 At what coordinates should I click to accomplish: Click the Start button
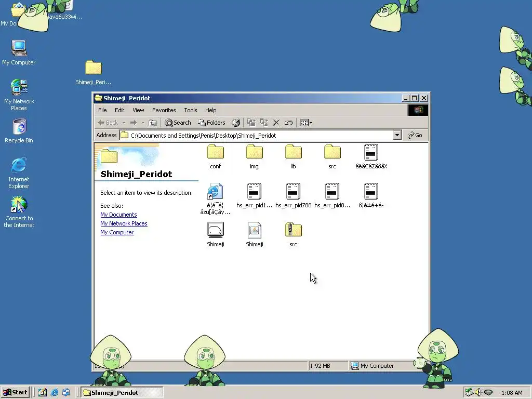[x=16, y=393]
